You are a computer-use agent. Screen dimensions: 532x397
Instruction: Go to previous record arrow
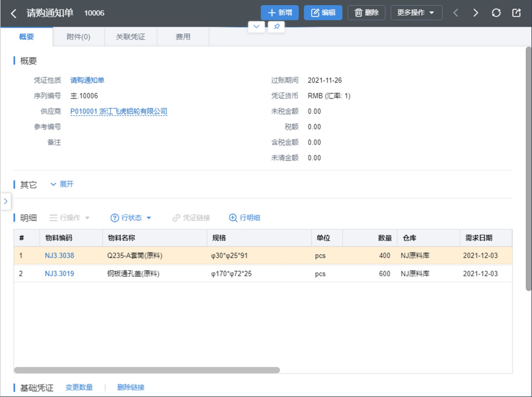[x=456, y=13]
